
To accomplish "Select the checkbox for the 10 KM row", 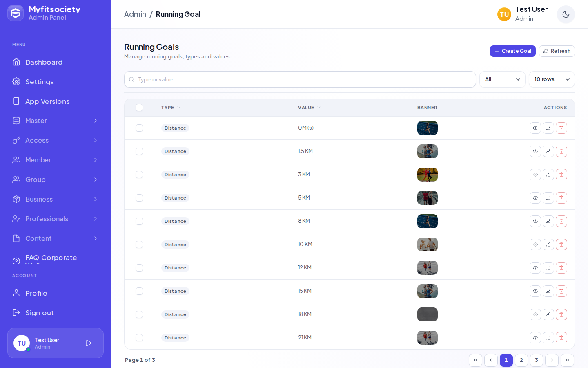I will click(x=139, y=245).
